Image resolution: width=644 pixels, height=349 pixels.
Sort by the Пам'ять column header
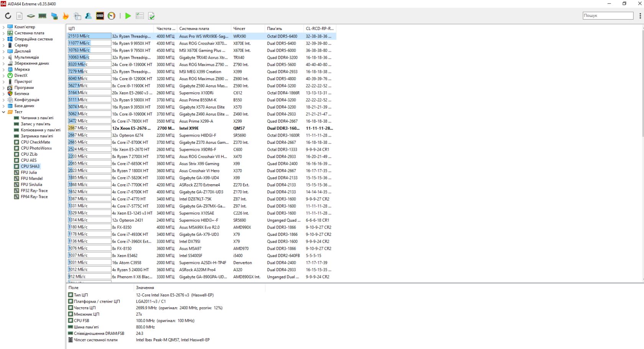click(x=284, y=28)
